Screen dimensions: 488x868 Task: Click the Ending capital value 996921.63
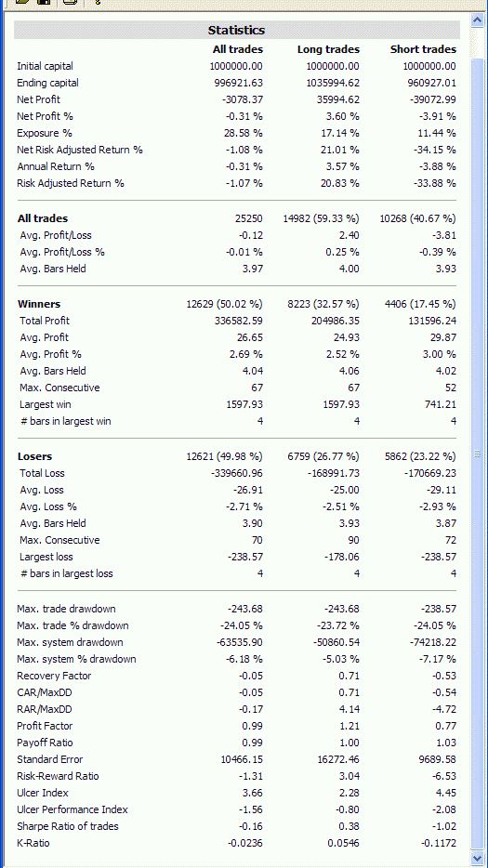pyautogui.click(x=238, y=83)
